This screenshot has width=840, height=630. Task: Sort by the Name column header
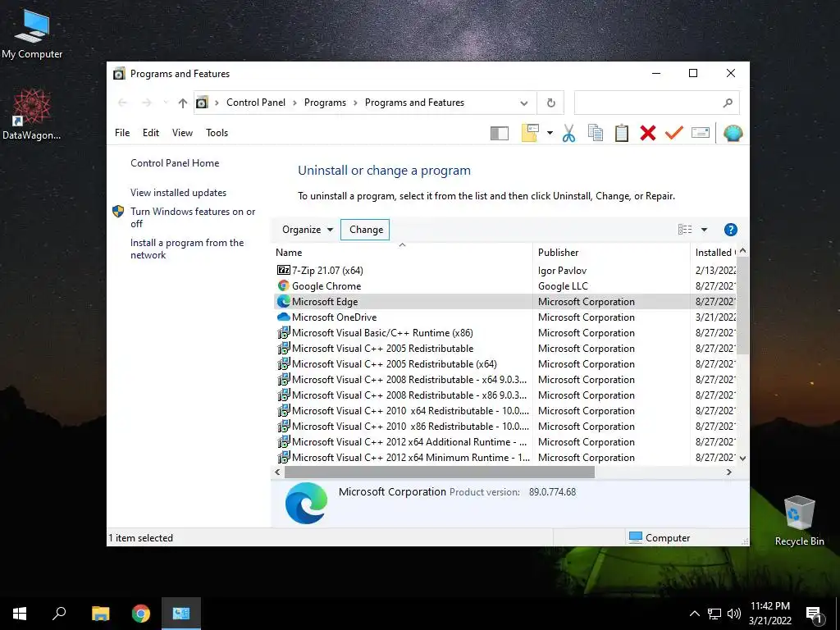point(402,253)
